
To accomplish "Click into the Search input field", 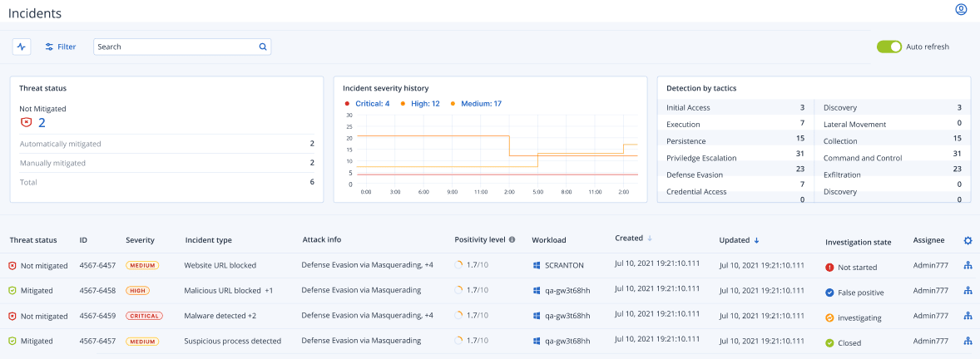I will click(x=175, y=47).
